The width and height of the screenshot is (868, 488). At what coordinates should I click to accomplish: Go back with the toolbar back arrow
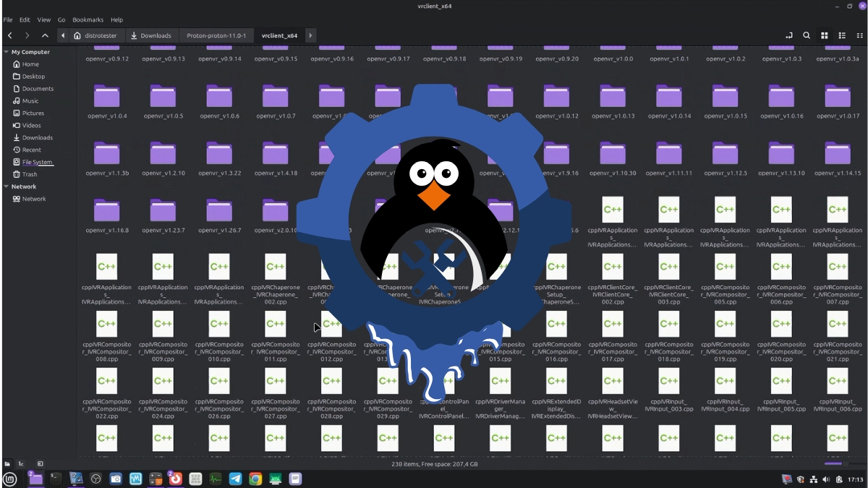(x=9, y=35)
